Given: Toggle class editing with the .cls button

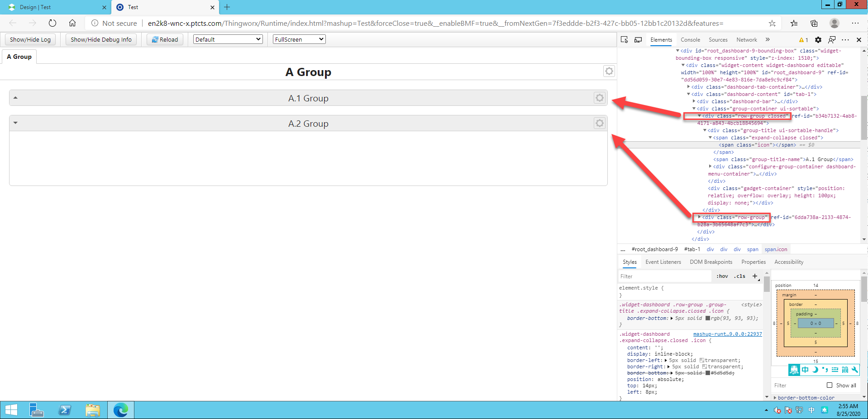Looking at the screenshot, I should (739, 276).
